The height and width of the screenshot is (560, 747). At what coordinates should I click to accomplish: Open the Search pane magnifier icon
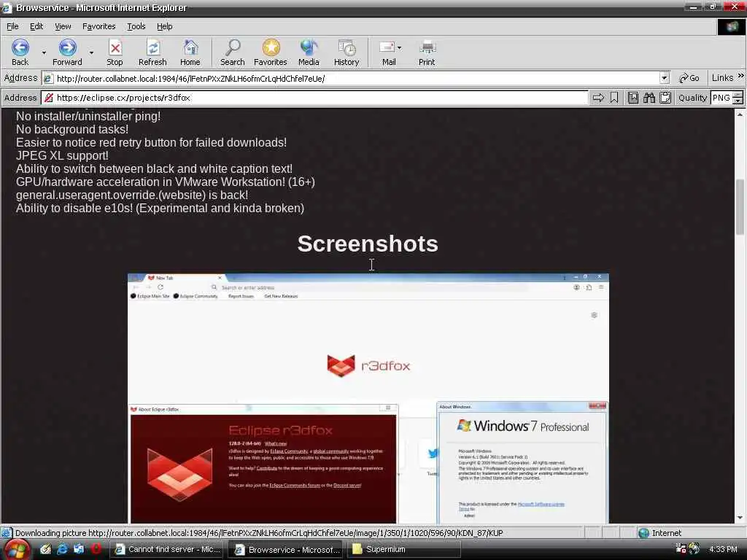click(233, 47)
